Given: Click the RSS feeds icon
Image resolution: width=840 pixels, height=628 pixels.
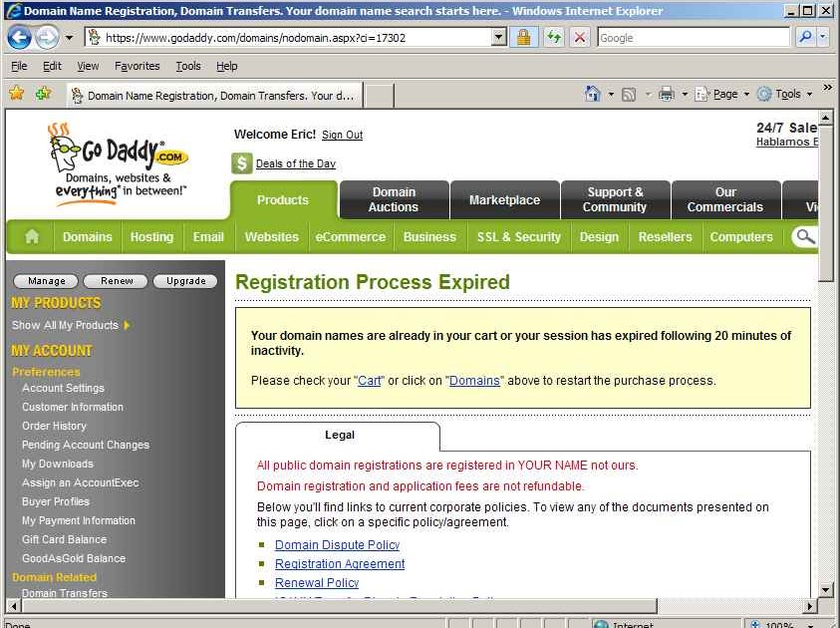Looking at the screenshot, I should [x=629, y=95].
